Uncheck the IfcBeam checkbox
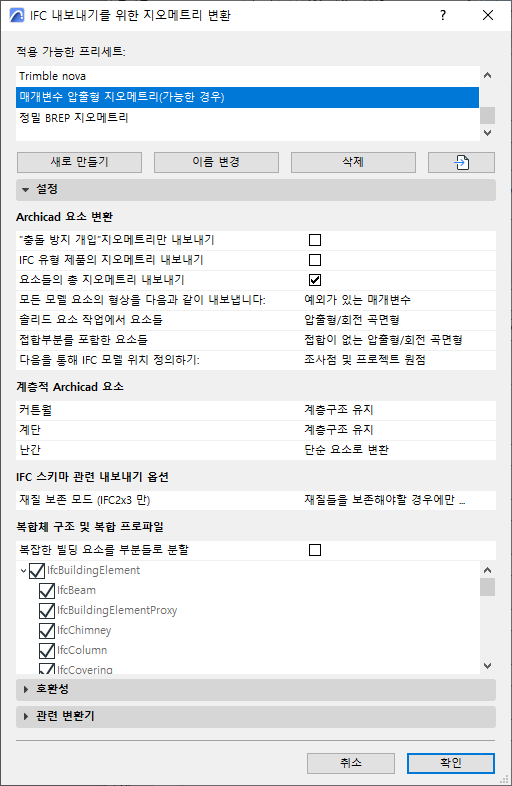Image resolution: width=512 pixels, height=786 pixels. (x=47, y=591)
